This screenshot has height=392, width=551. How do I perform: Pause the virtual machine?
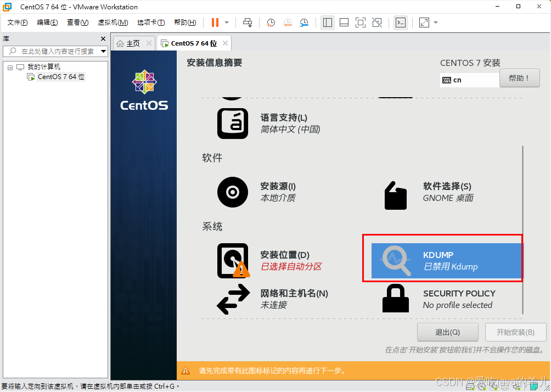(x=215, y=23)
